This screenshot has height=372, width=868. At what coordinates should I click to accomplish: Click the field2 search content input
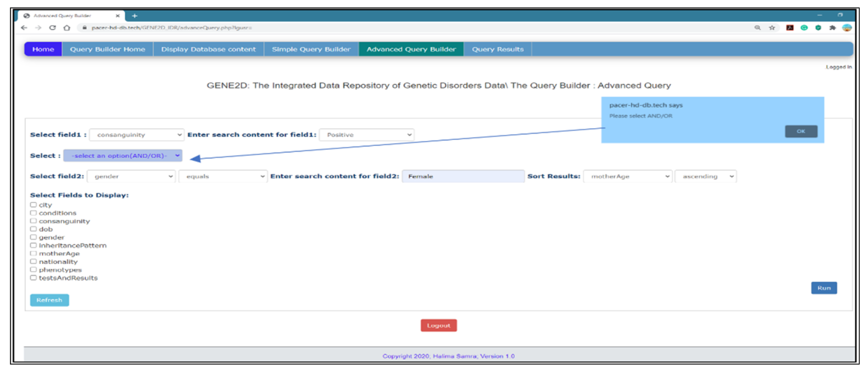pos(463,176)
